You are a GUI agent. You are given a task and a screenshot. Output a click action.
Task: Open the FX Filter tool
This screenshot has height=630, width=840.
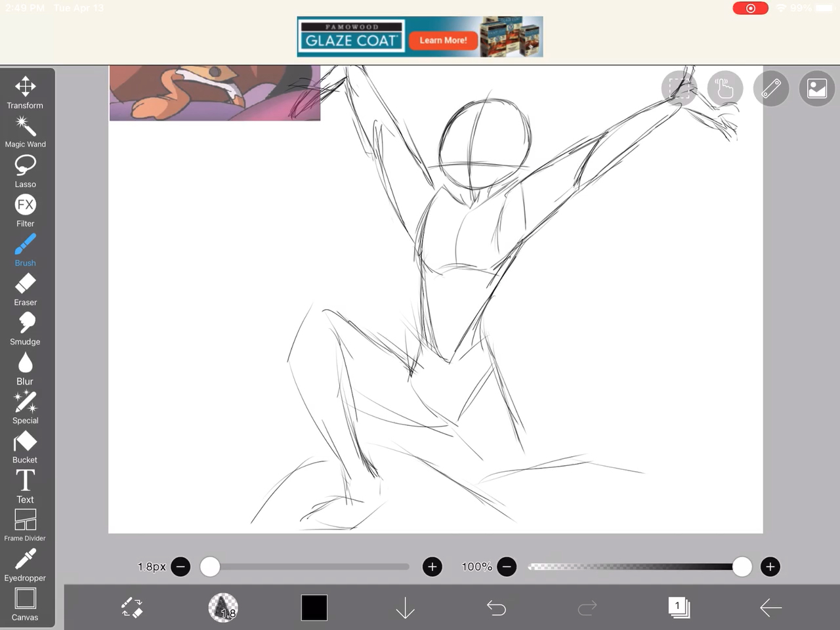(x=25, y=211)
